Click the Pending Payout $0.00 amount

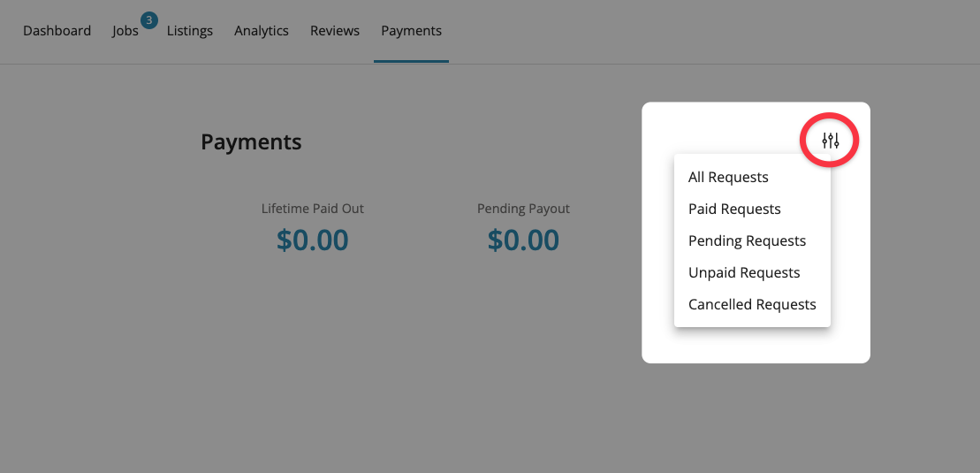(x=523, y=240)
